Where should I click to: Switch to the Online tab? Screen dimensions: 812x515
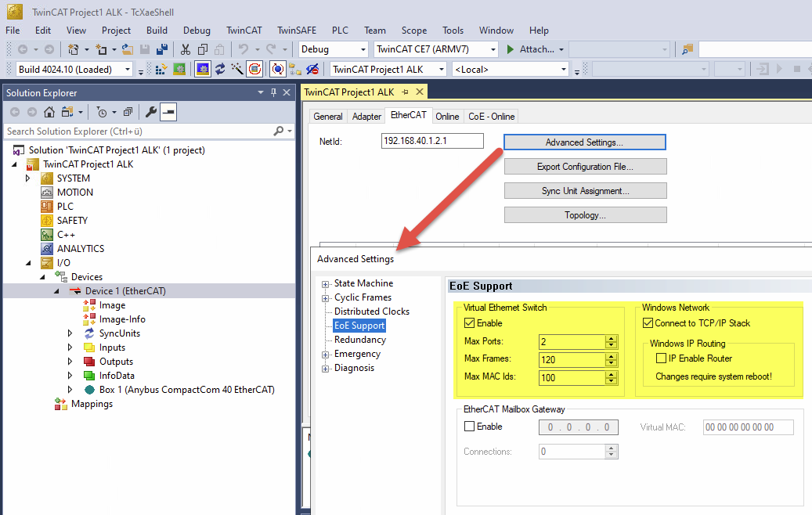(447, 117)
